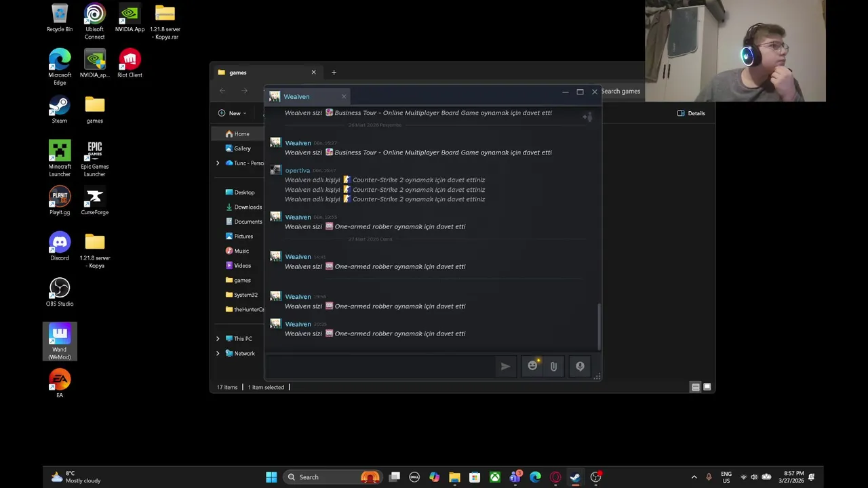Switch to the games tab in File Explorer
Screen dimensions: 868x488
tap(264, 73)
